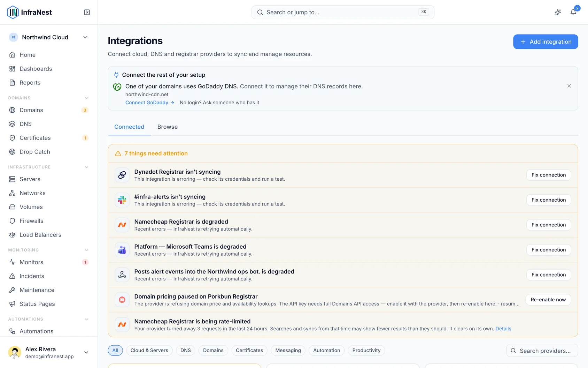The width and height of the screenshot is (588, 368).
Task: Open DNS sidebar item
Action: 49,124
